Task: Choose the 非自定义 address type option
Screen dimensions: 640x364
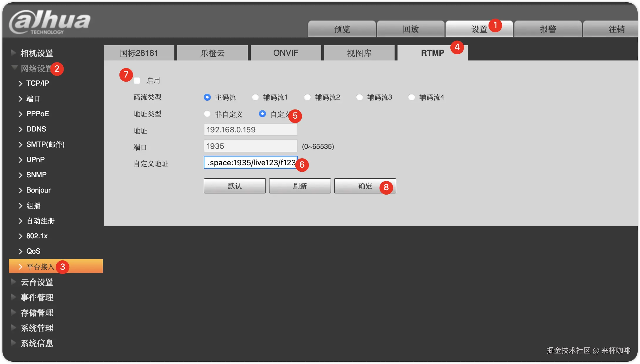Action: [207, 114]
